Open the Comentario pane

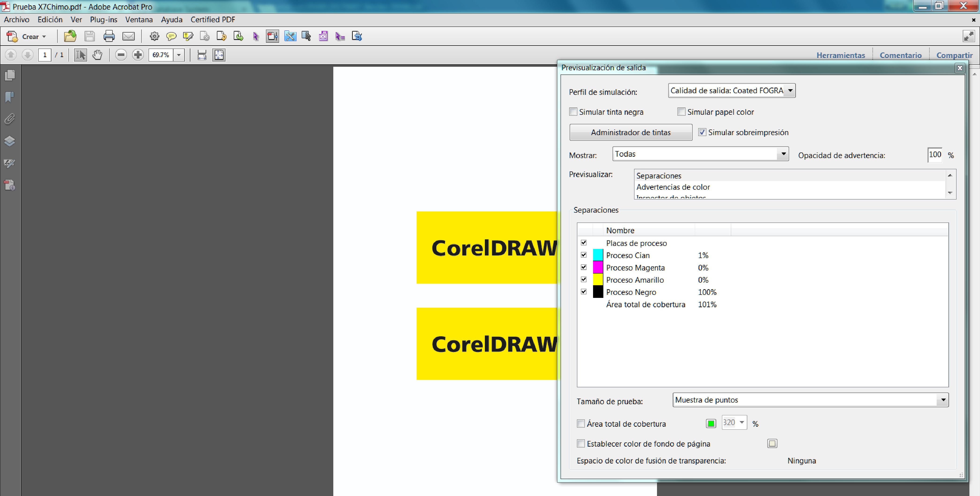901,55
